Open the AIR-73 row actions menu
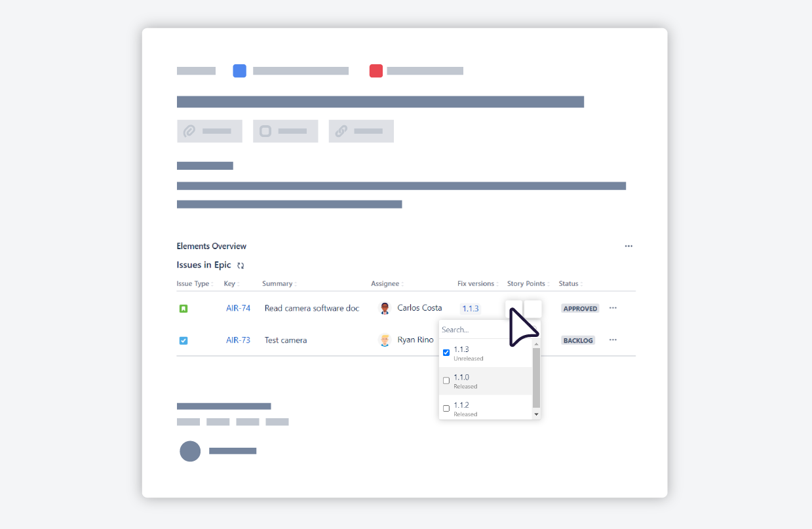The image size is (812, 529). pos(613,340)
